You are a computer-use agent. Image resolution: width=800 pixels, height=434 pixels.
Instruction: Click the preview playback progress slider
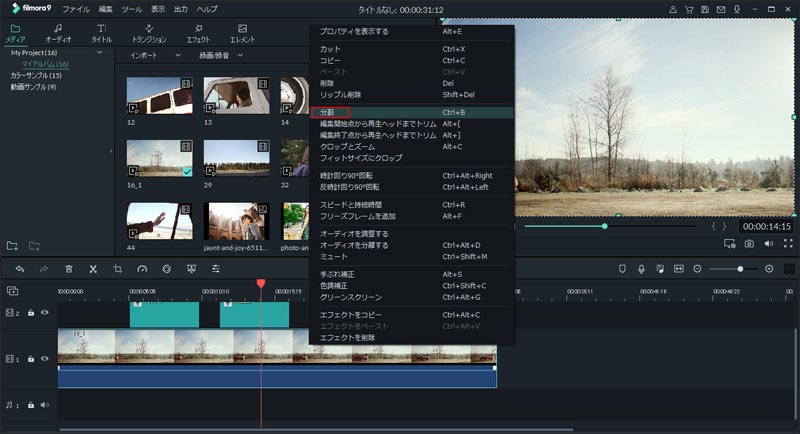tap(610, 226)
